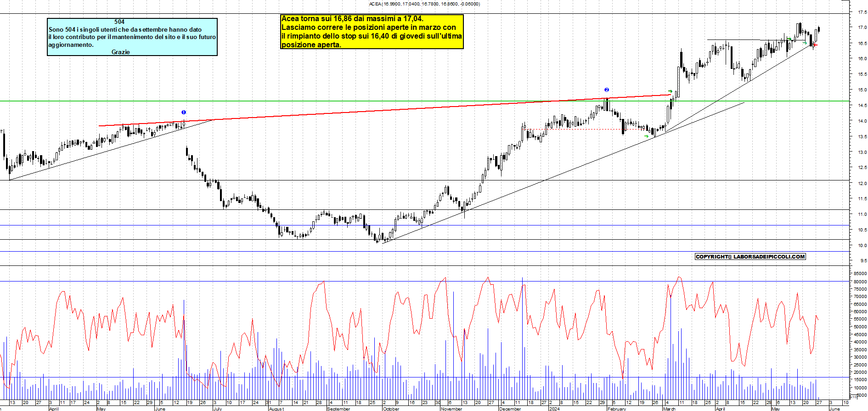Click the 15.0 price axis label
Viewport: 868px width, 411px height.
(x=862, y=90)
